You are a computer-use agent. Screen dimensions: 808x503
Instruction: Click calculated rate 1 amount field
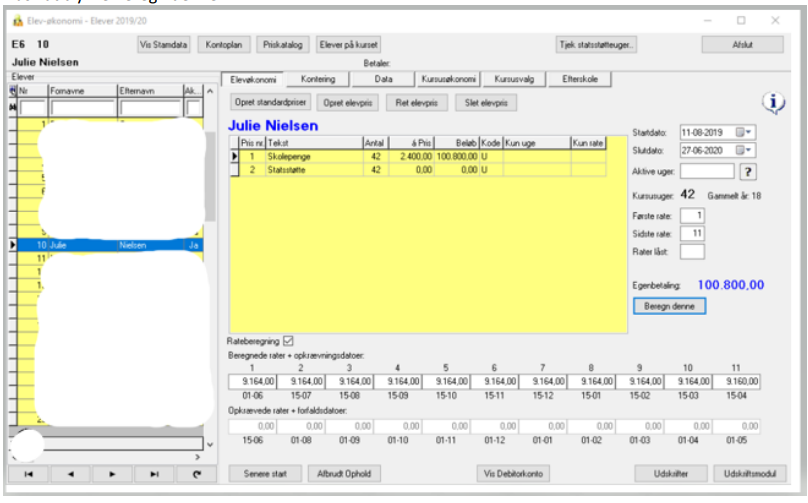coord(252,381)
